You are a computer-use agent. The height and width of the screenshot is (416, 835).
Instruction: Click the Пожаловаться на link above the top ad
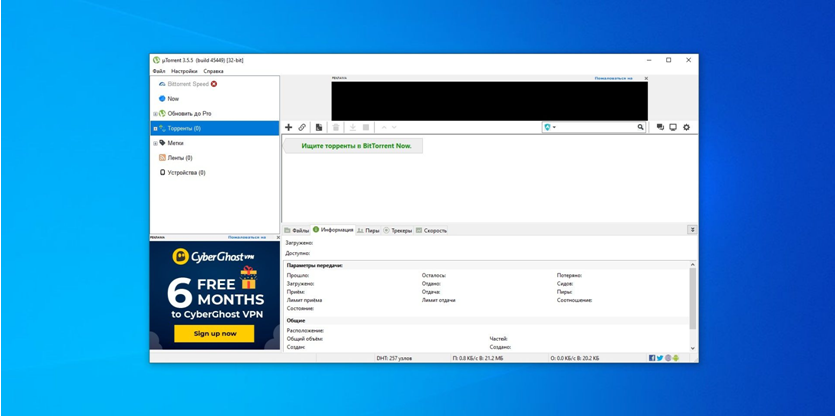(x=613, y=78)
